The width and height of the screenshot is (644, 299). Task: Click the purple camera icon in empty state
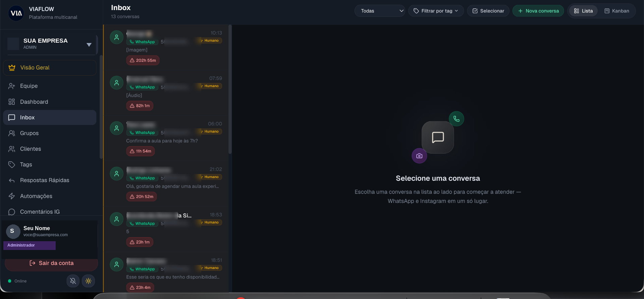[419, 156]
